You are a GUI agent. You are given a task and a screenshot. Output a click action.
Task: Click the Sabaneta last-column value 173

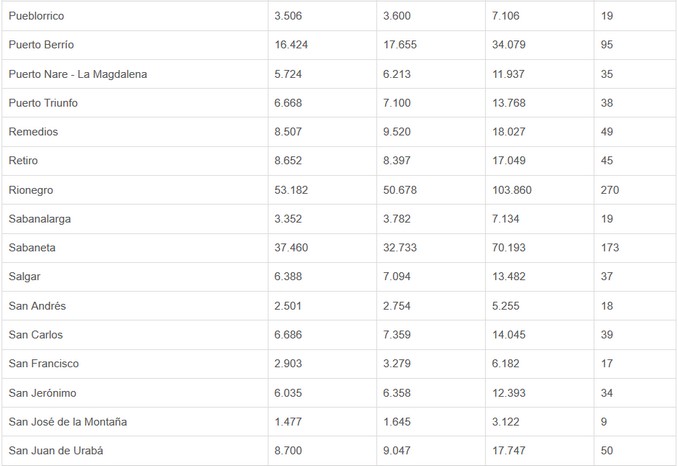(x=610, y=248)
